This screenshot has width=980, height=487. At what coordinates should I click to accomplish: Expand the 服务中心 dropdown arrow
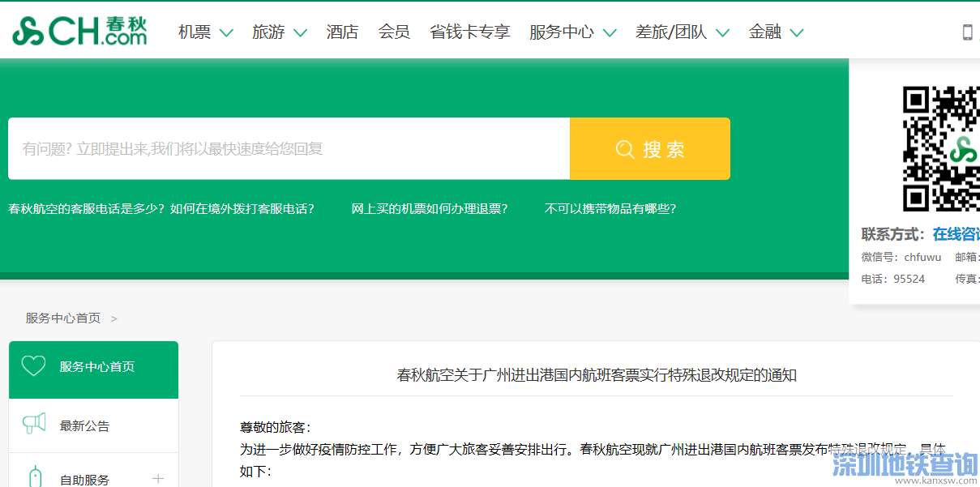pyautogui.click(x=610, y=33)
